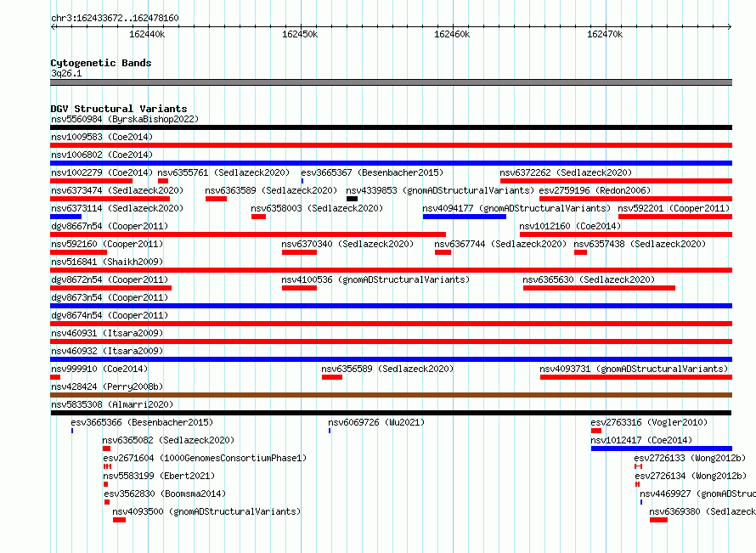The width and height of the screenshot is (756, 553).
Task: Click the 162460k ruler label
Action: [x=452, y=34]
